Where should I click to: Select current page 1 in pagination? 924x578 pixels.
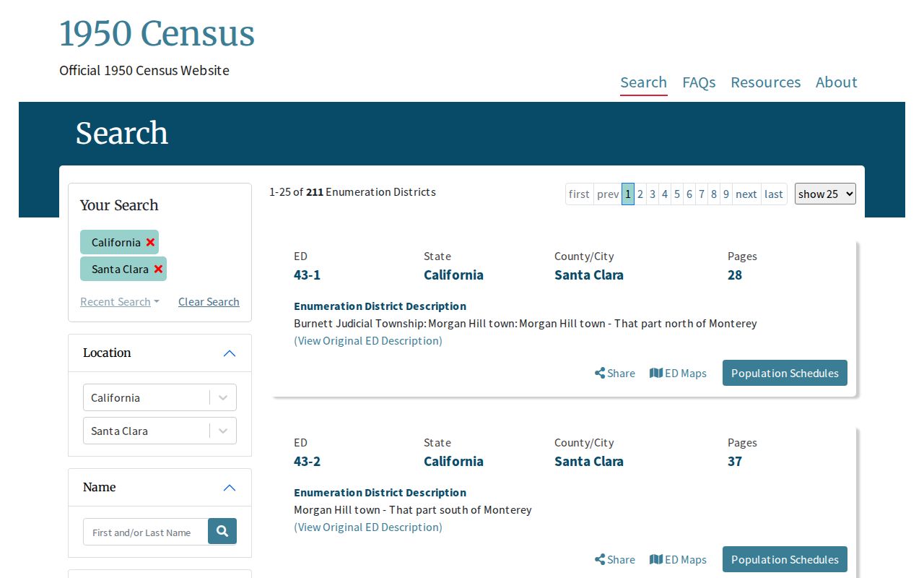tap(628, 194)
